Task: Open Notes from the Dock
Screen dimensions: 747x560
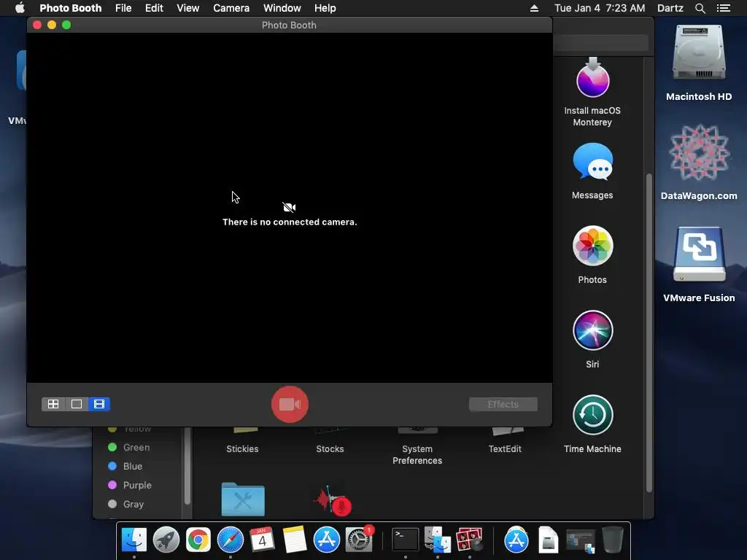Action: pyautogui.click(x=295, y=540)
